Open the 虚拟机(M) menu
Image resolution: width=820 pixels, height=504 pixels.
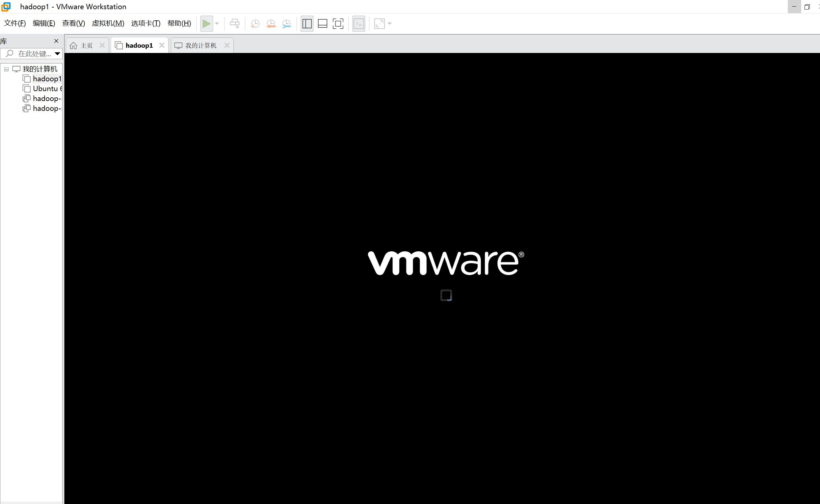click(x=108, y=23)
